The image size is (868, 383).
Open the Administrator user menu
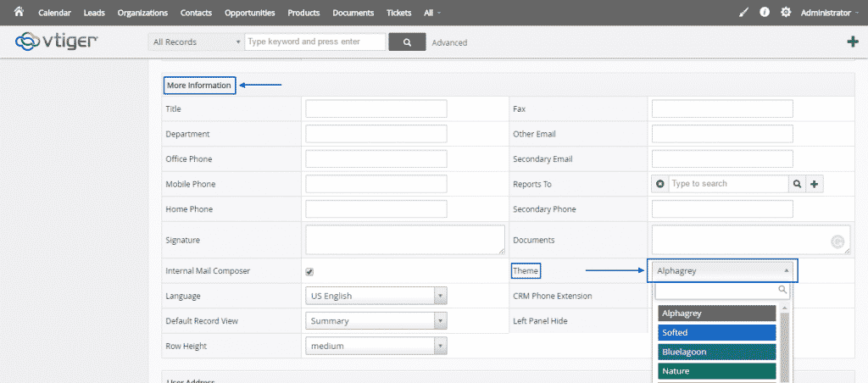coord(831,13)
